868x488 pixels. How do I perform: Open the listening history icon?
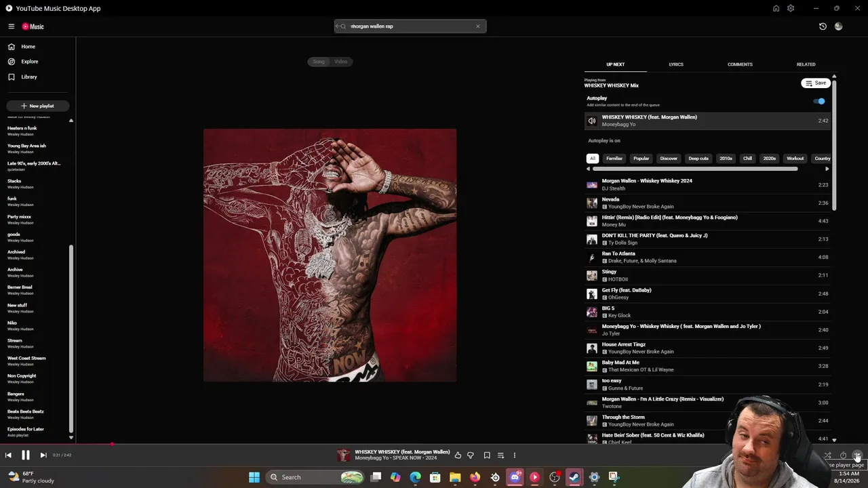coord(823,26)
